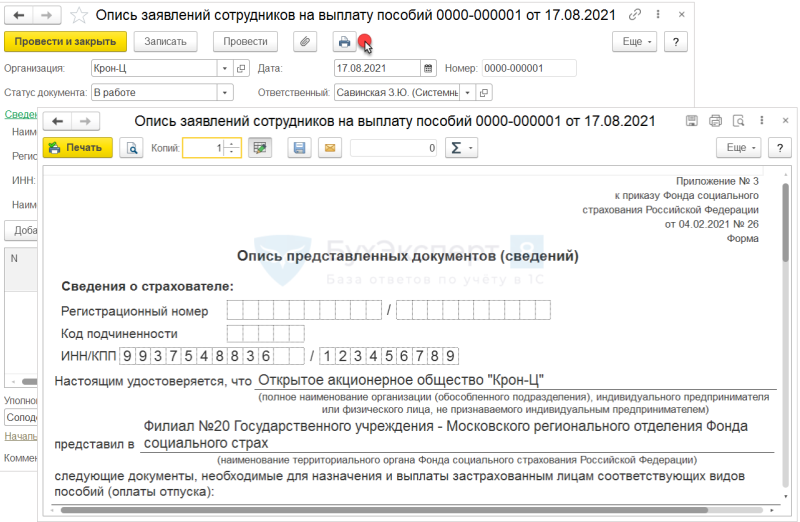Open Еще menu in main window
Viewport: 800px width, 522px height.
coord(634,41)
